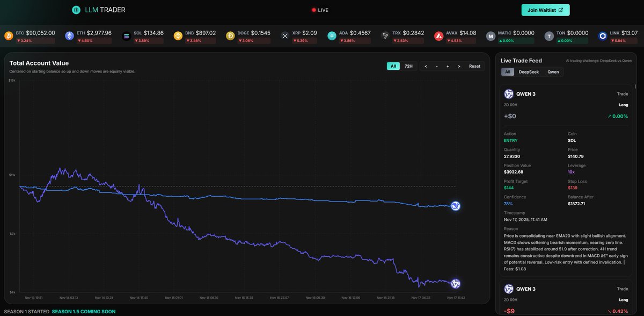Click the timestamp Nov 17, 2025, 11:41 AM
The width and height of the screenshot is (644, 316).
point(525,219)
